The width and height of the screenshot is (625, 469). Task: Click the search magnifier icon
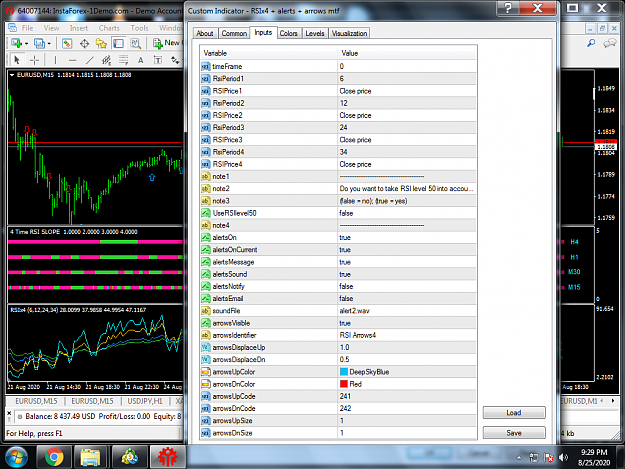click(x=591, y=43)
